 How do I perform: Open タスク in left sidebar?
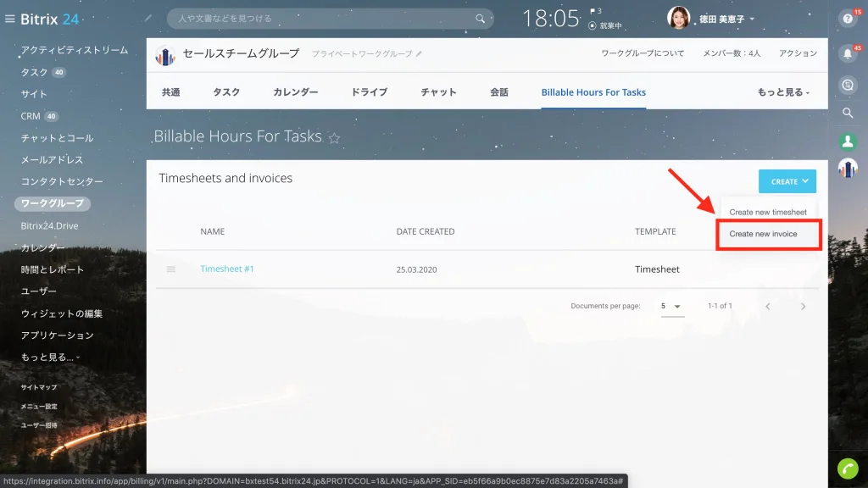(x=34, y=73)
